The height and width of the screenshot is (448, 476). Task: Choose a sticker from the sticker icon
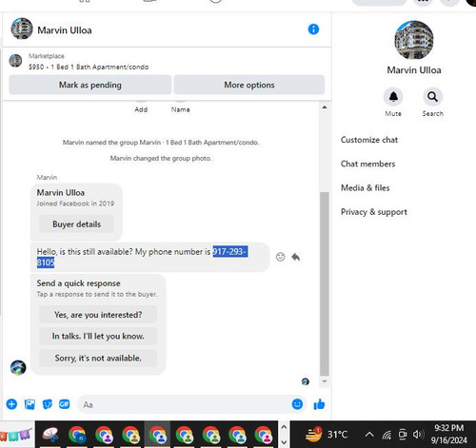48,404
